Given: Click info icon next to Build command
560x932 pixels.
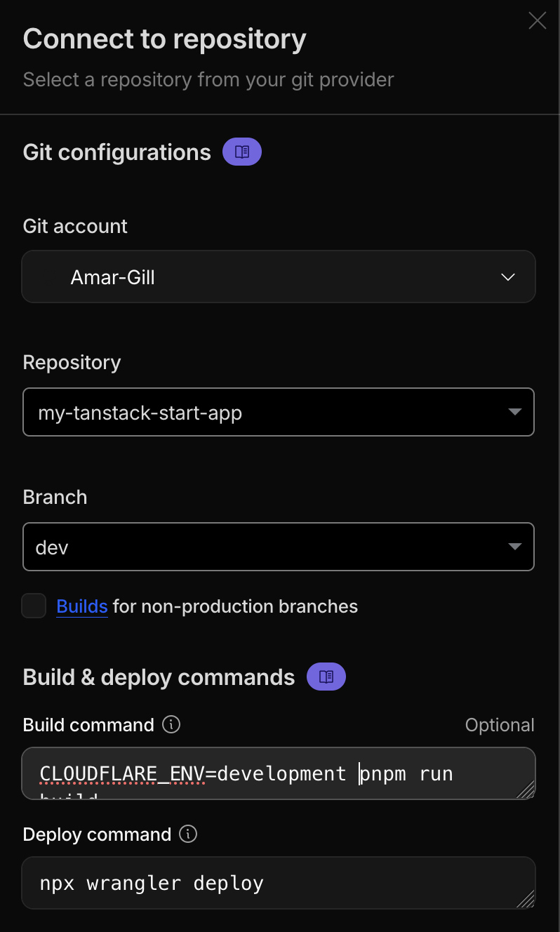Looking at the screenshot, I should [x=171, y=724].
